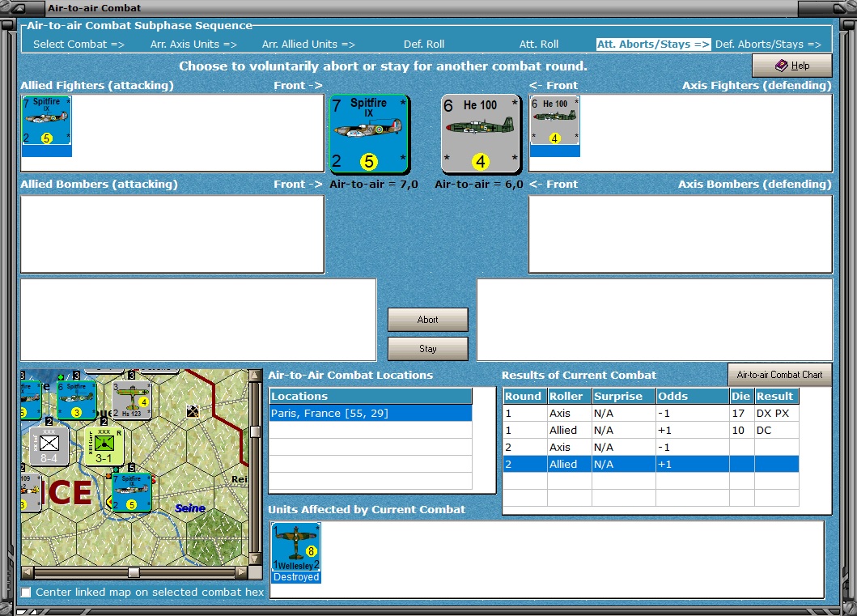Click the Spitfire counter with strength 3 on map
857x616 pixels.
tap(76, 400)
